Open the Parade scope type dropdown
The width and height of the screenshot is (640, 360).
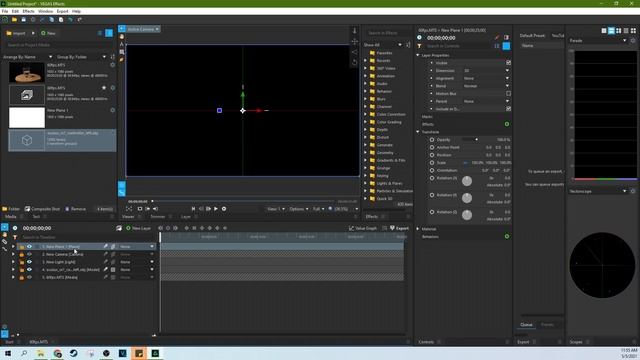pyautogui.click(x=598, y=40)
